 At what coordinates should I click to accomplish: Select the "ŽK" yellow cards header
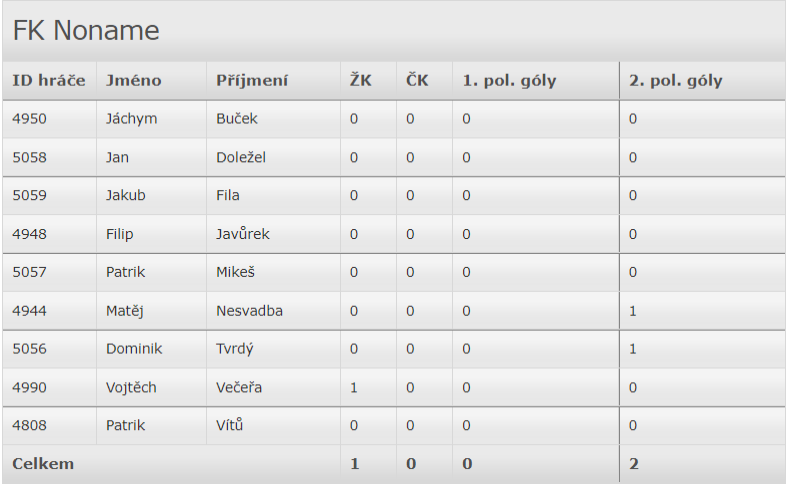click(x=360, y=81)
